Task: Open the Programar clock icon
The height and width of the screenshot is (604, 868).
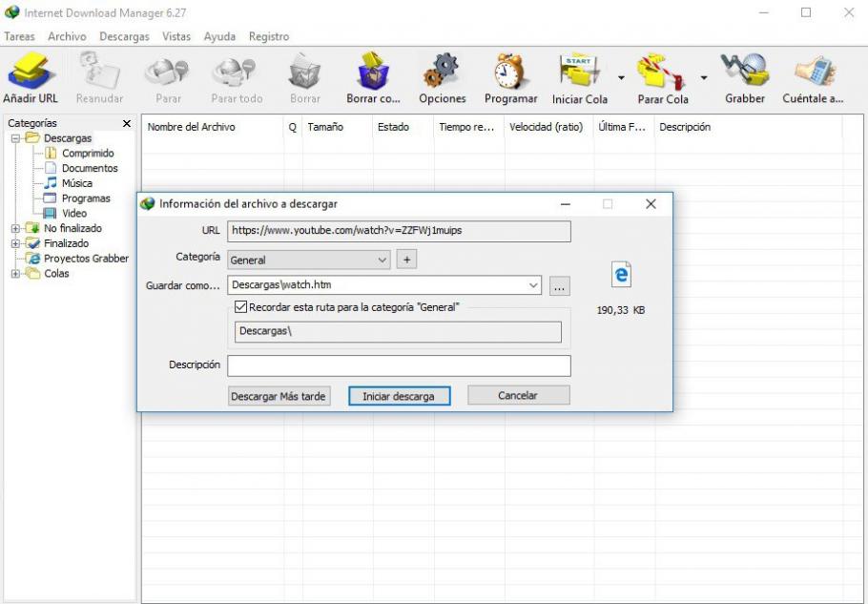Action: click(510, 71)
